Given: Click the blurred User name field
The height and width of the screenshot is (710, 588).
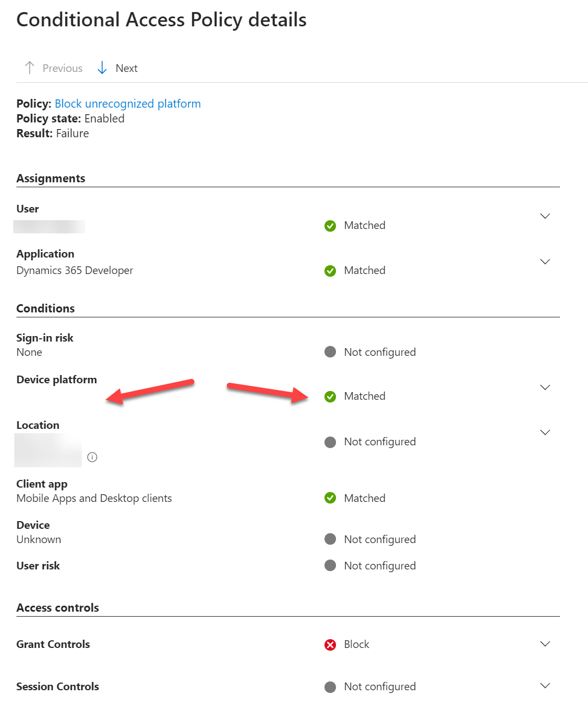Looking at the screenshot, I should [49, 226].
